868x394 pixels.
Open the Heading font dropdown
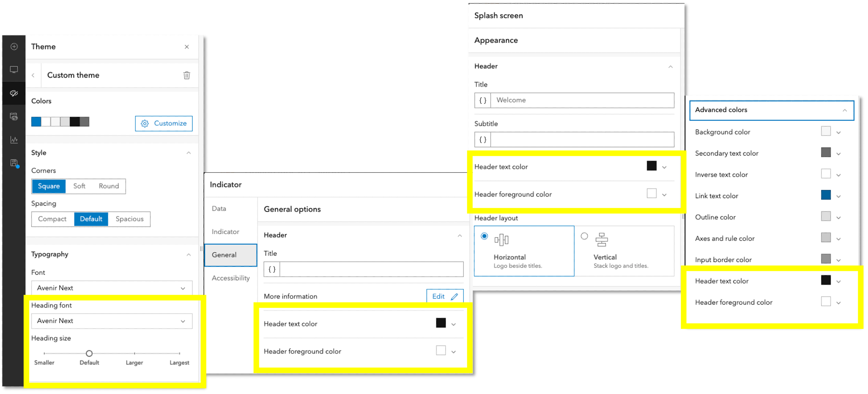click(112, 321)
